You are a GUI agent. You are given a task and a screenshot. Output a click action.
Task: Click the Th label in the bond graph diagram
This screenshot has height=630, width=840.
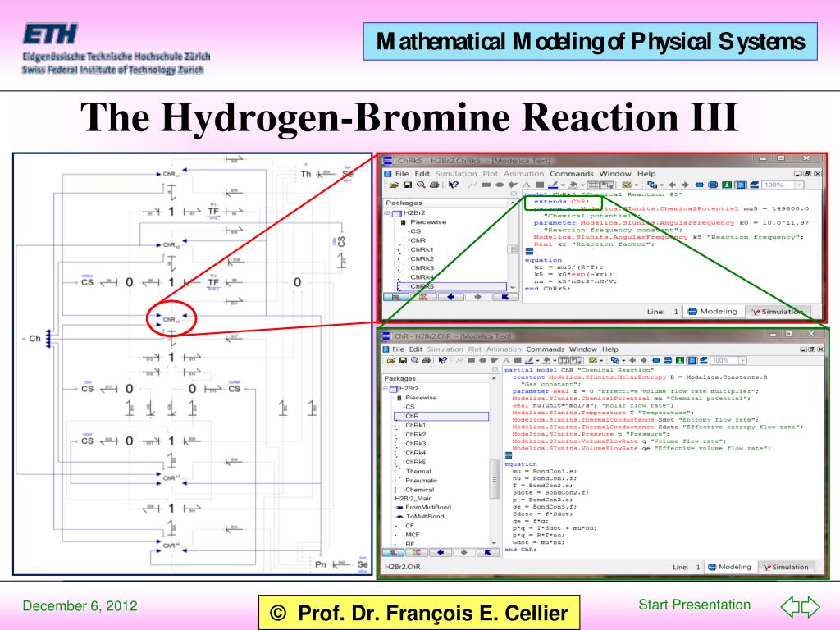305,174
